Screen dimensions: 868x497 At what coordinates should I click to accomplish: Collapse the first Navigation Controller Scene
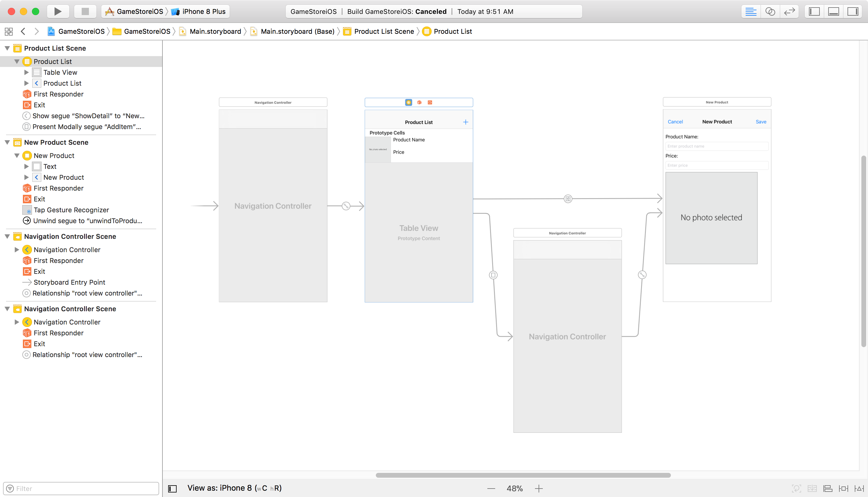pos(7,236)
